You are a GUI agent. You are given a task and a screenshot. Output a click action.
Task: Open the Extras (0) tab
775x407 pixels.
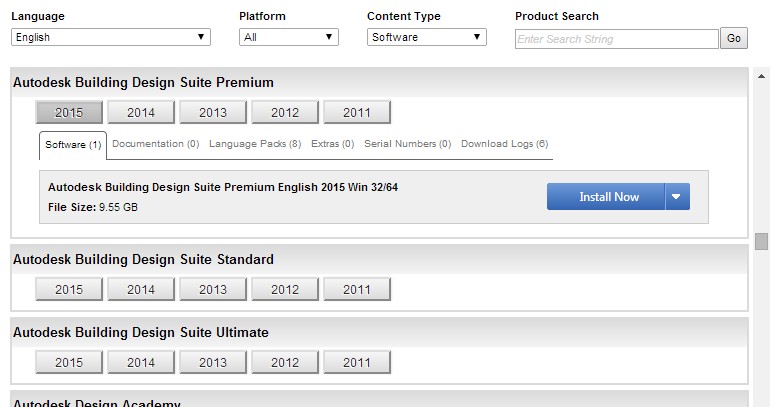(333, 144)
